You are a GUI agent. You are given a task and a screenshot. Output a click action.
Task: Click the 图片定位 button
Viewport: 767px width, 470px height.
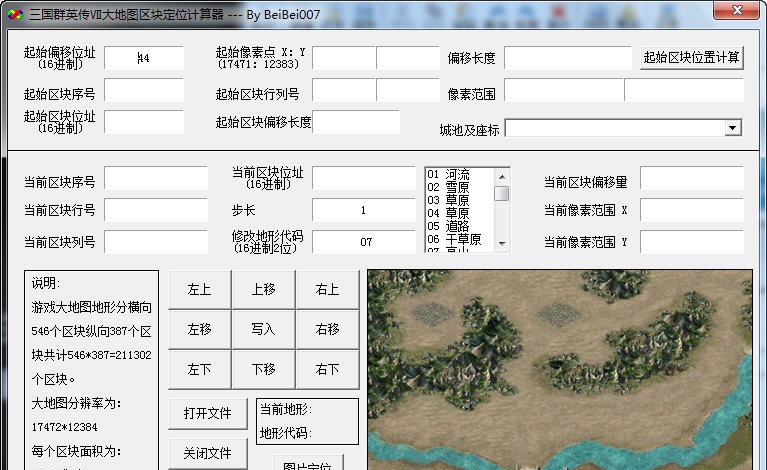point(308,463)
